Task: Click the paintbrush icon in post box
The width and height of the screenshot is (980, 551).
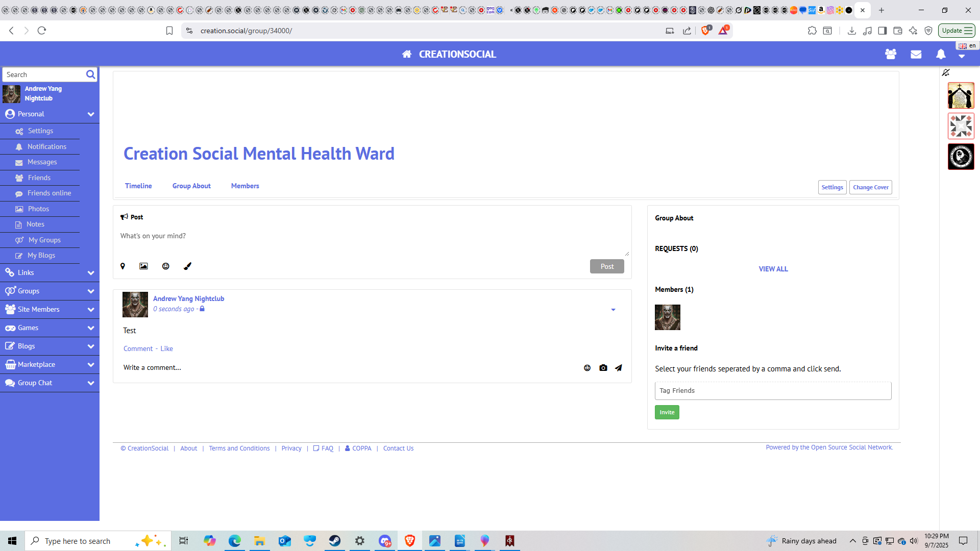Action: [x=187, y=266]
